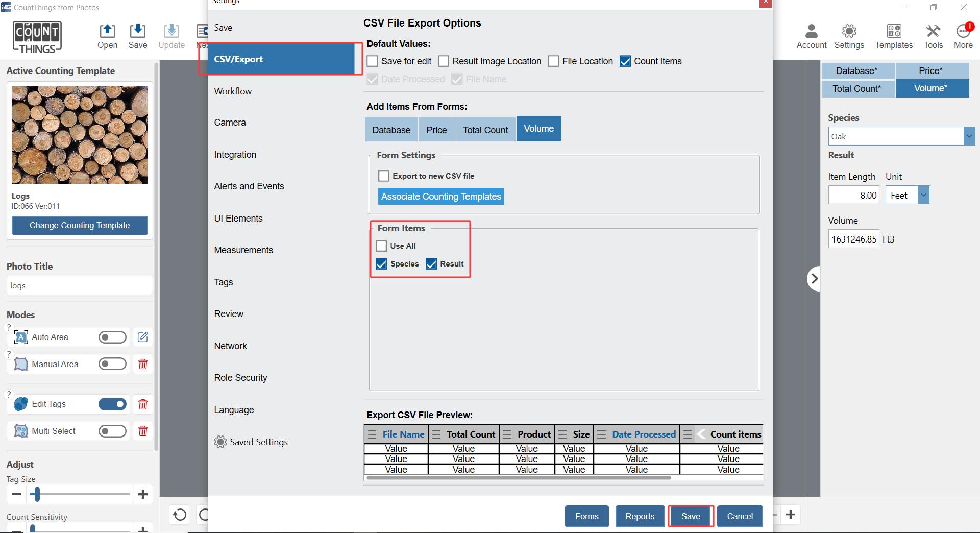Click the Tag Size slider handle
This screenshot has width=980, height=533.
pos(36,494)
